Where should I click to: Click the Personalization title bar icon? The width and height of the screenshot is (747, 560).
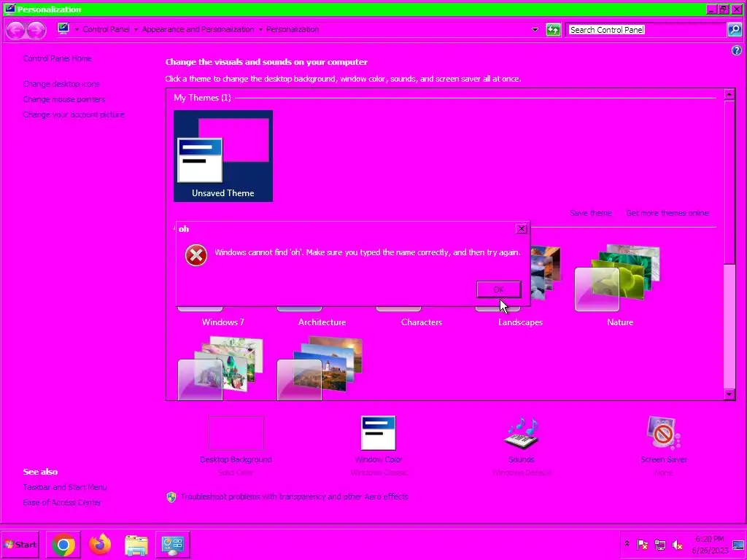point(9,9)
